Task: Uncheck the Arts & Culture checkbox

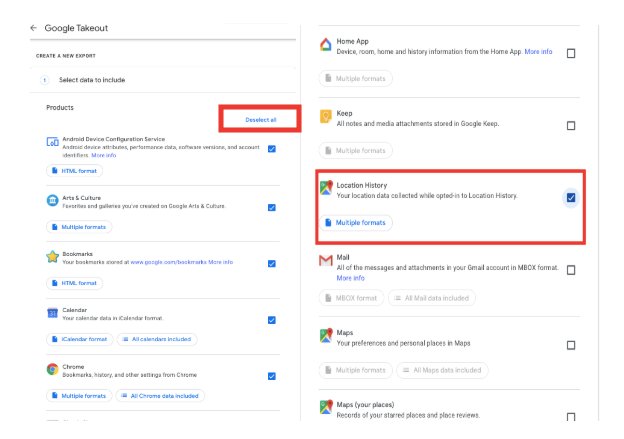Action: point(272,207)
